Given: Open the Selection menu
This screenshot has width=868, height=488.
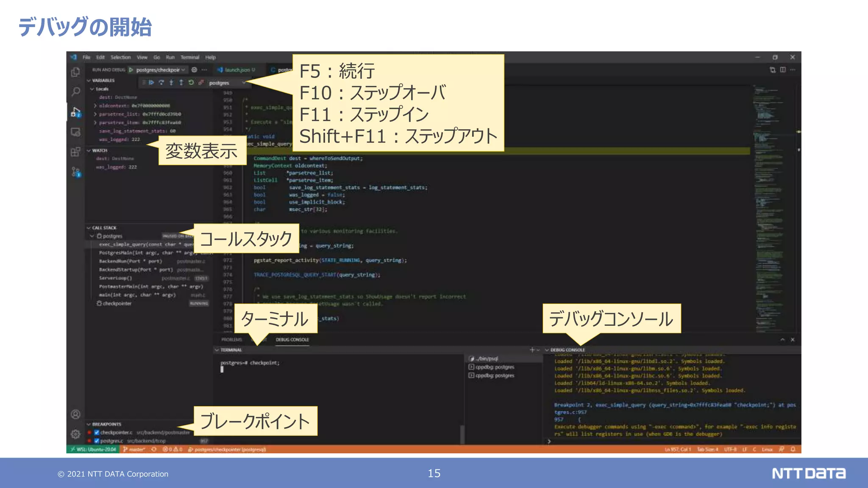Looking at the screenshot, I should (121, 57).
